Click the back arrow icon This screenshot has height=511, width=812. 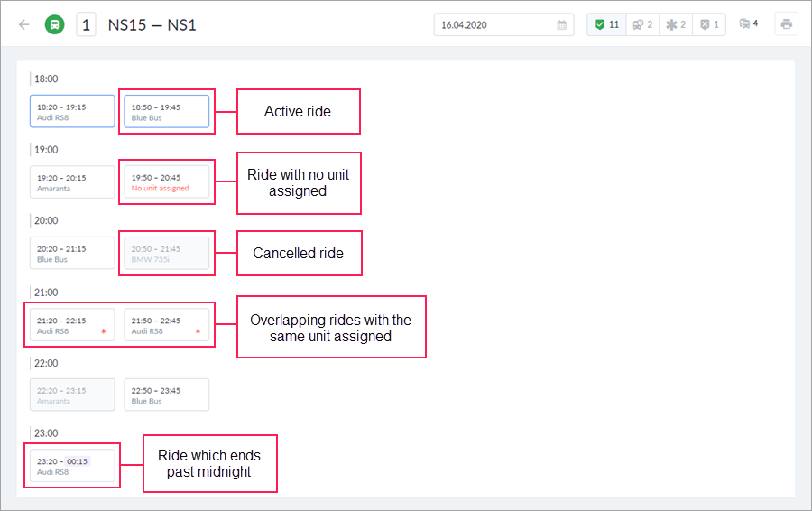click(23, 24)
